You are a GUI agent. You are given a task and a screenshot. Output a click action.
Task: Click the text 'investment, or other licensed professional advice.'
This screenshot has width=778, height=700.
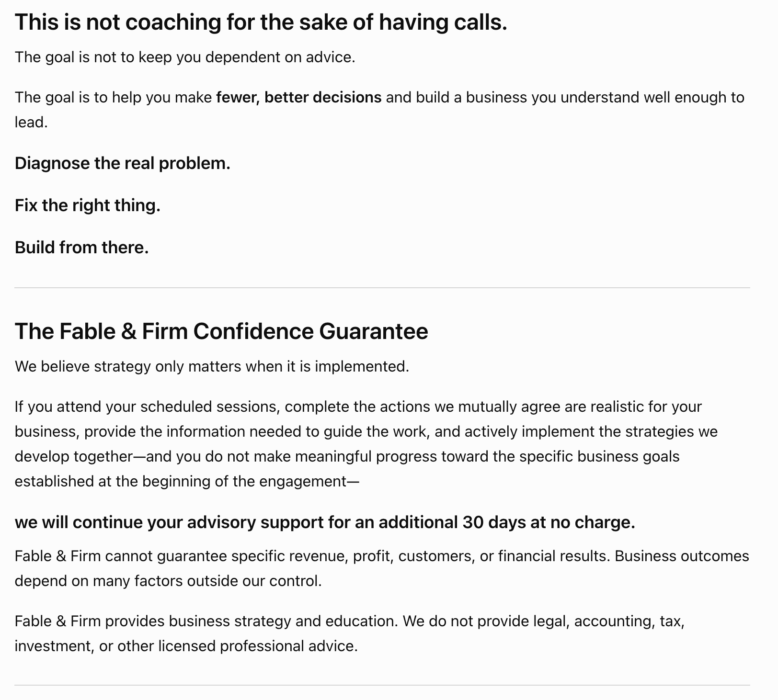186,646
